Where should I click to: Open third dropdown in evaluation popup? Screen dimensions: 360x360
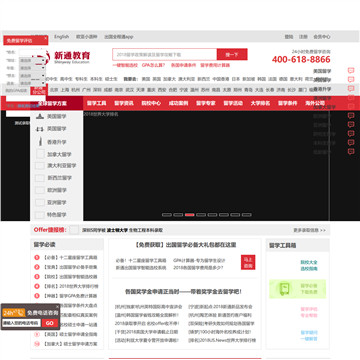(x=32, y=75)
